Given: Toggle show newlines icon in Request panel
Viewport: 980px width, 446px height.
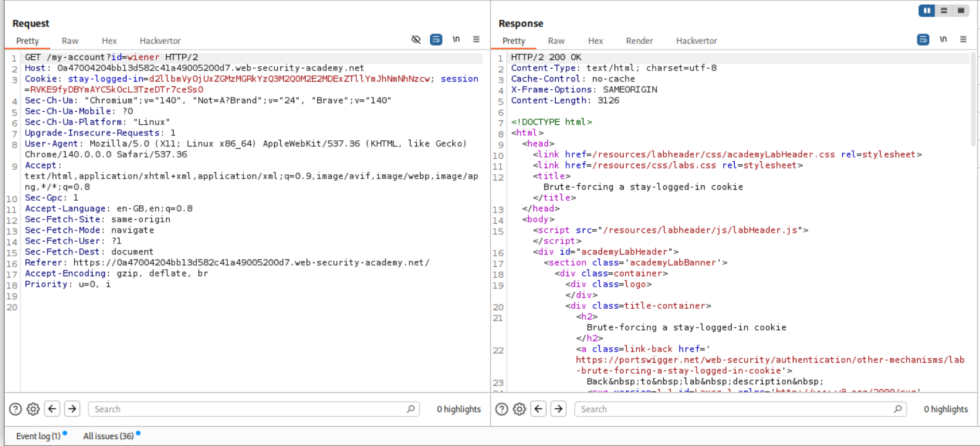Looking at the screenshot, I should (x=456, y=40).
